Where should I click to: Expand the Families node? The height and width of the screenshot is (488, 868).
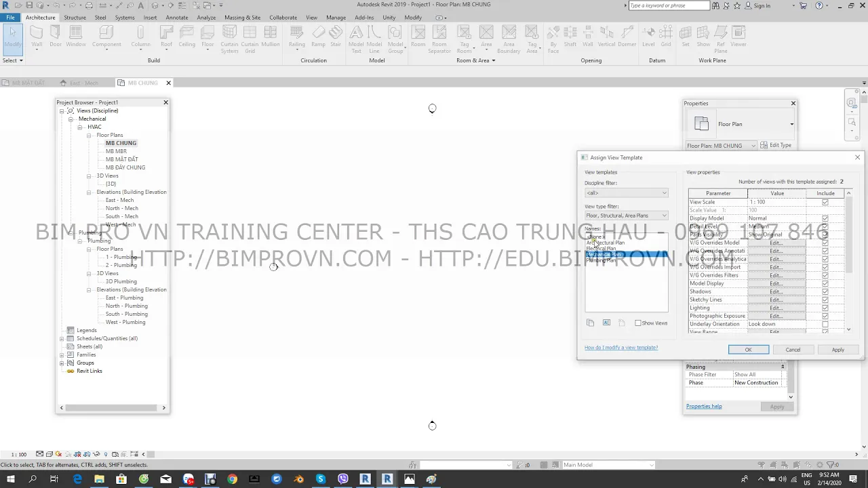62,354
